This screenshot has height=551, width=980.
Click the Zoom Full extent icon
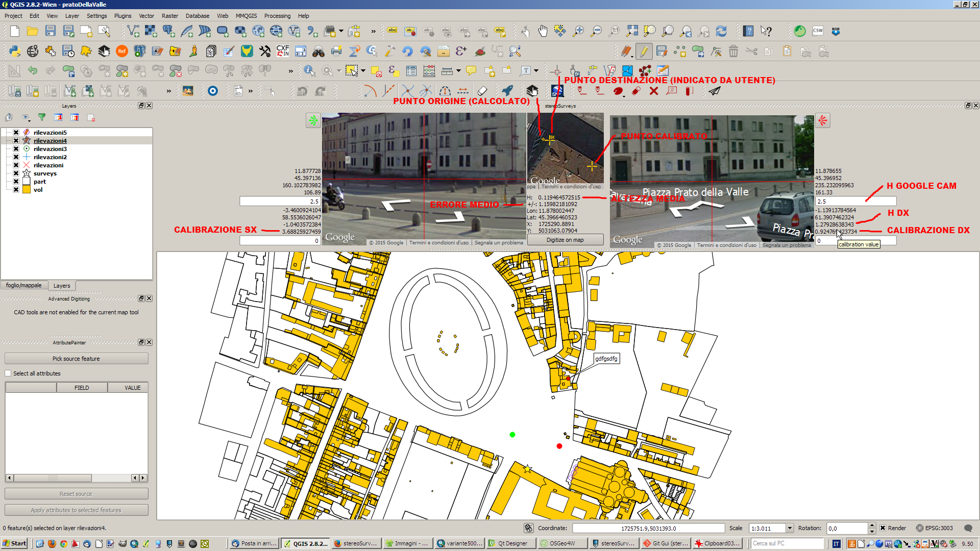632,32
